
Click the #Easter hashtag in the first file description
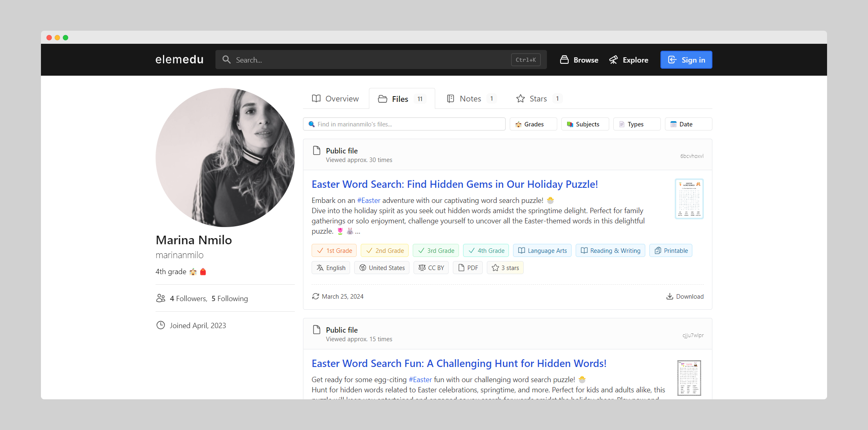(x=368, y=200)
